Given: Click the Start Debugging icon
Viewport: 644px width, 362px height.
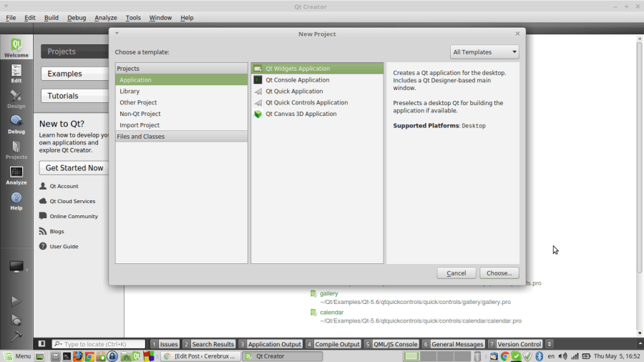Looking at the screenshot, I should (16, 320).
